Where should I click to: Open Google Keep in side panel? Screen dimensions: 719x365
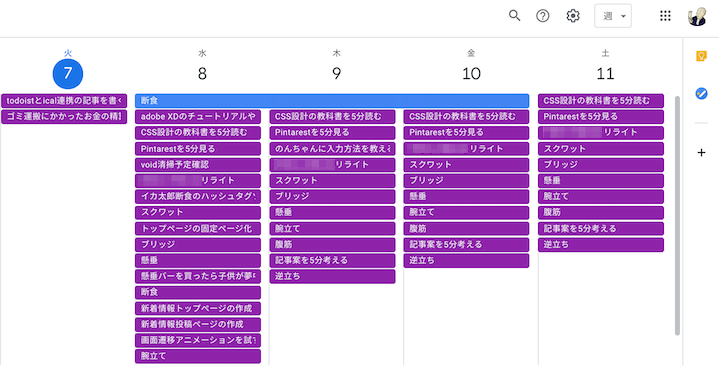click(x=701, y=56)
